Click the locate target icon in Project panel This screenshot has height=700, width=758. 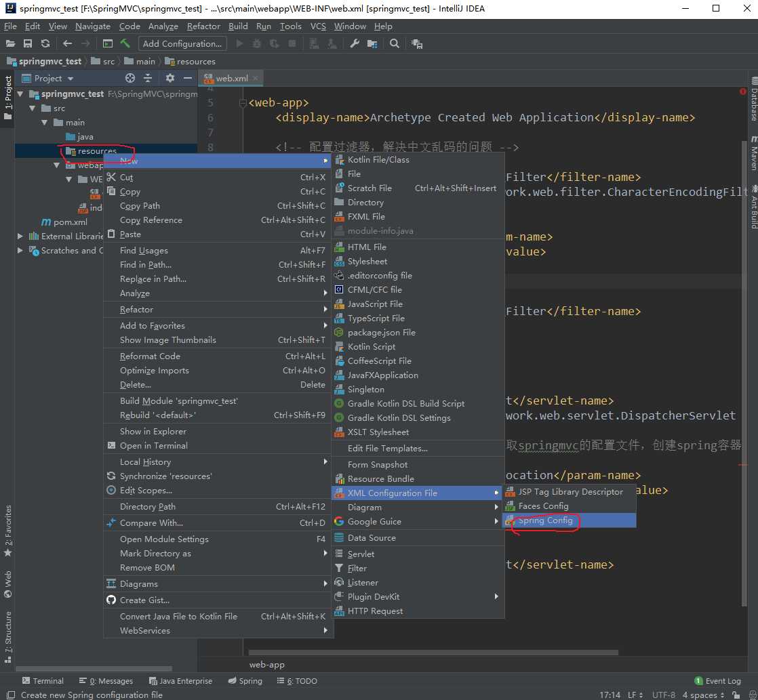coord(130,78)
